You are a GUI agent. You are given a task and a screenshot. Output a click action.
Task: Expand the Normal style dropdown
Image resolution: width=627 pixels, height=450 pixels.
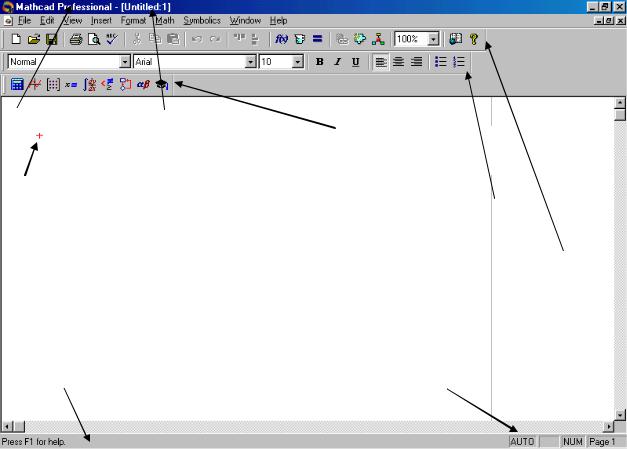[x=125, y=62]
